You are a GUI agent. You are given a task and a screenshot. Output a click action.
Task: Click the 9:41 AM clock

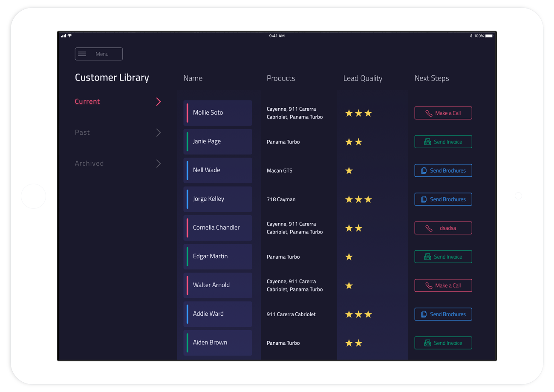277,36
